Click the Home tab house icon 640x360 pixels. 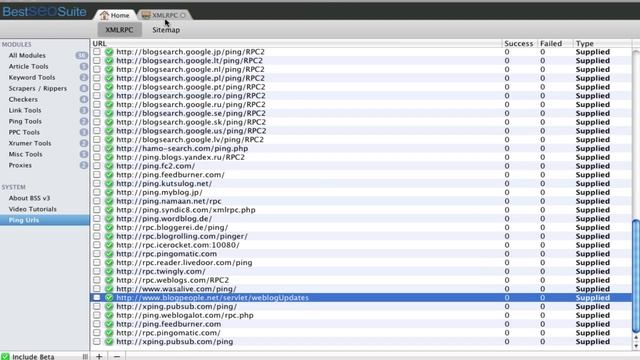pos(104,16)
